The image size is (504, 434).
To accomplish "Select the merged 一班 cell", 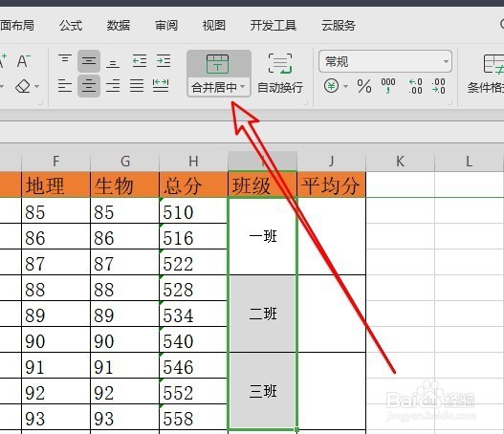I will 262,236.
